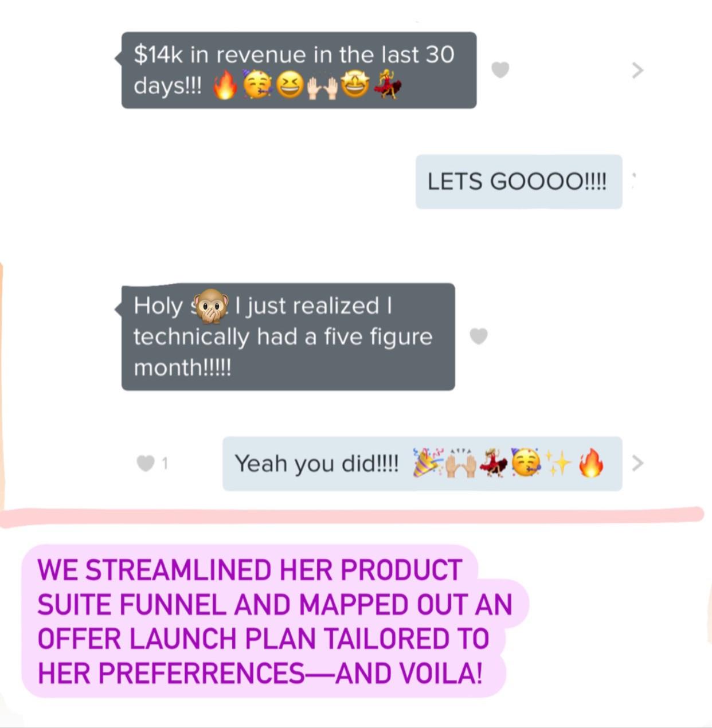Open the chevron next to "Yeah you did!!!!" reply
This screenshot has height=728, width=712.
pyautogui.click(x=637, y=463)
